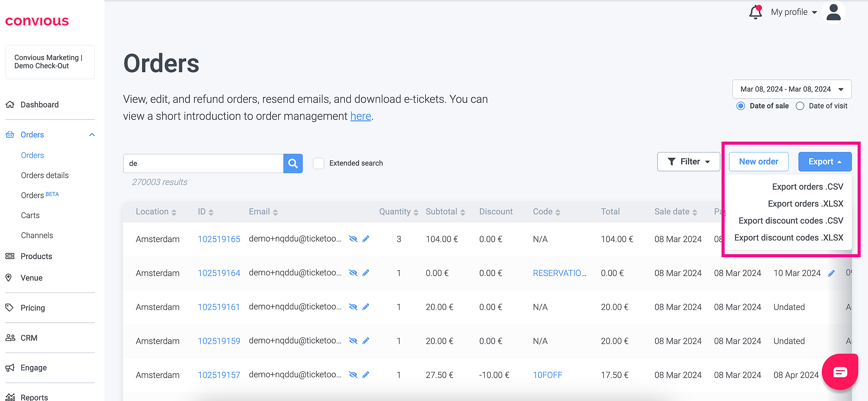Choose Export orders .CSV option
868x401 pixels.
pos(807,187)
